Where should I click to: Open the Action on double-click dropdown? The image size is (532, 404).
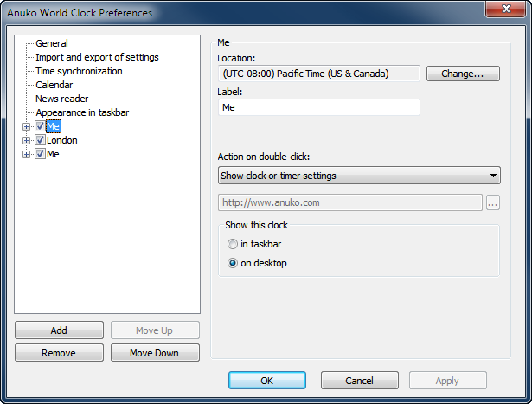click(x=359, y=176)
